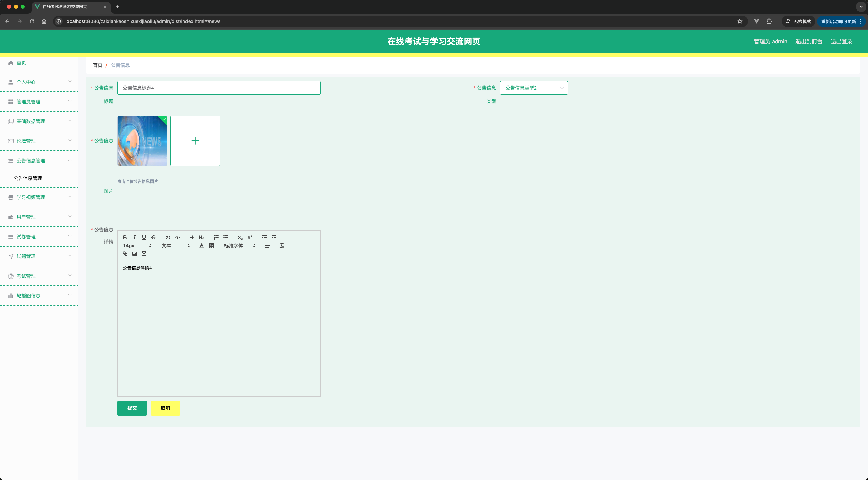Click 退出登录 to log out

(842, 41)
